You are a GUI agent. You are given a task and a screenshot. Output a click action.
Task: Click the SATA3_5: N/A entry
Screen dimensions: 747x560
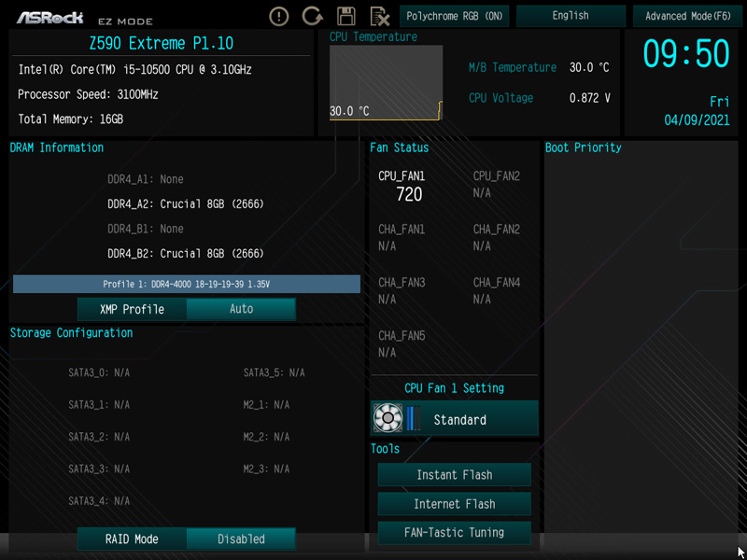pos(274,372)
